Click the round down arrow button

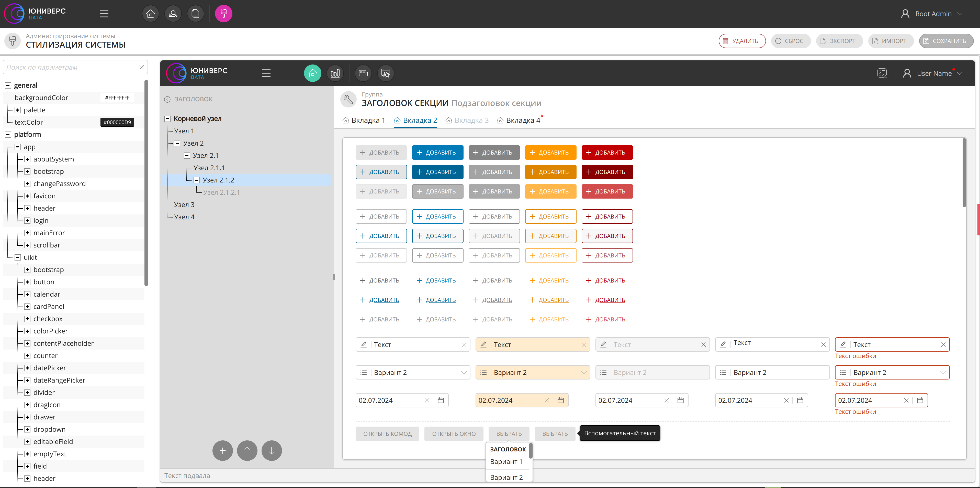coord(272,451)
